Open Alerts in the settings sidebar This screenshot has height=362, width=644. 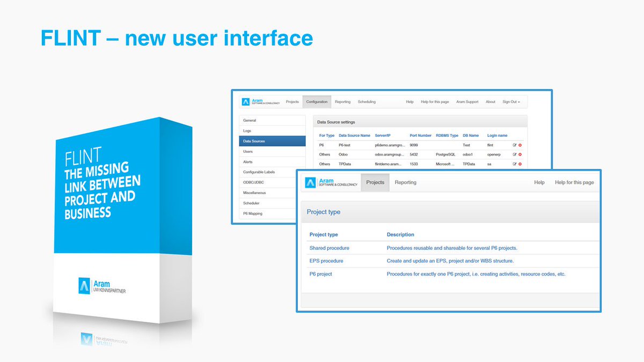273,162
